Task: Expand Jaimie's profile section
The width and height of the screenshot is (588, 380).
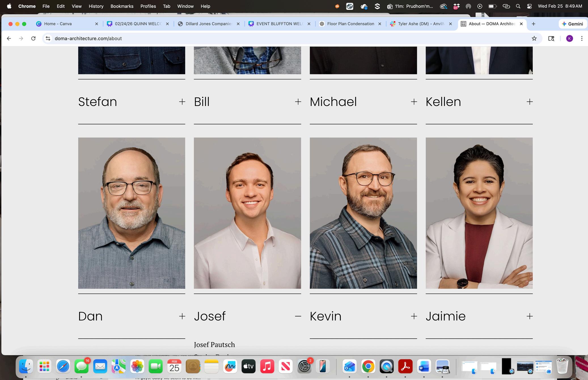Action: [x=529, y=316]
